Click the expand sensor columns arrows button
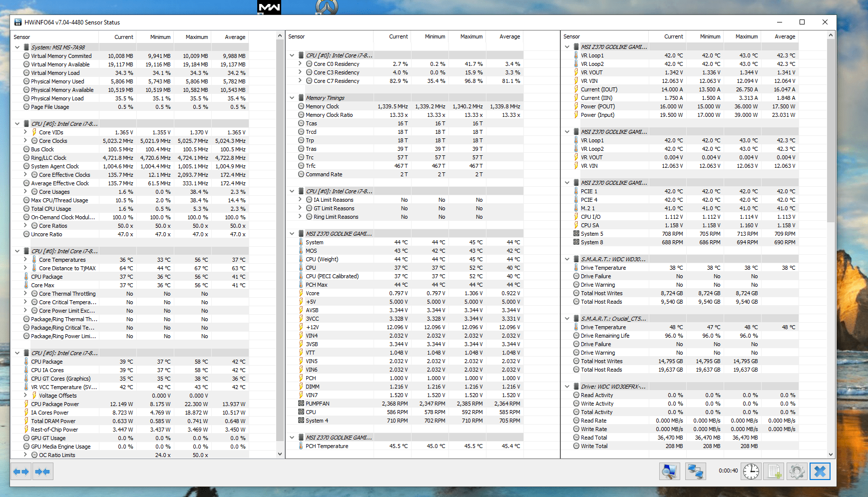 [21, 472]
